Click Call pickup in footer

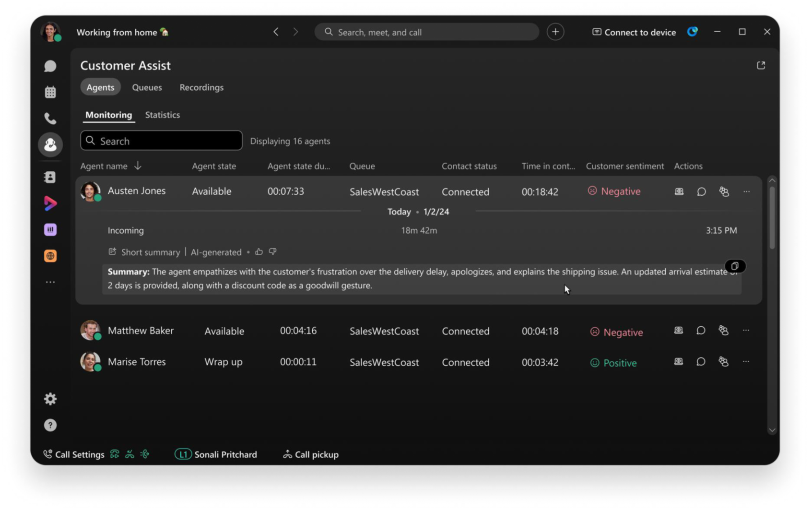pos(311,454)
